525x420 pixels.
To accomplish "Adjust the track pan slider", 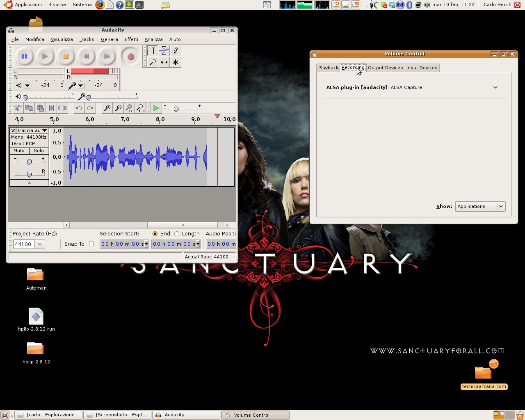I will (29, 174).
